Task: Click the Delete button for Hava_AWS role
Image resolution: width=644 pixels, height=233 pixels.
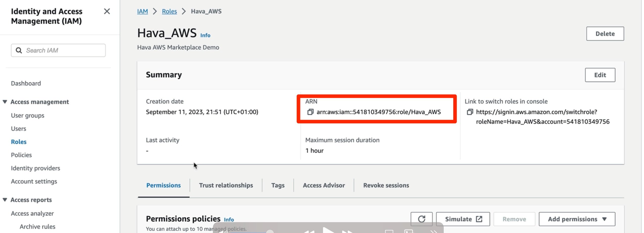Action: click(605, 34)
